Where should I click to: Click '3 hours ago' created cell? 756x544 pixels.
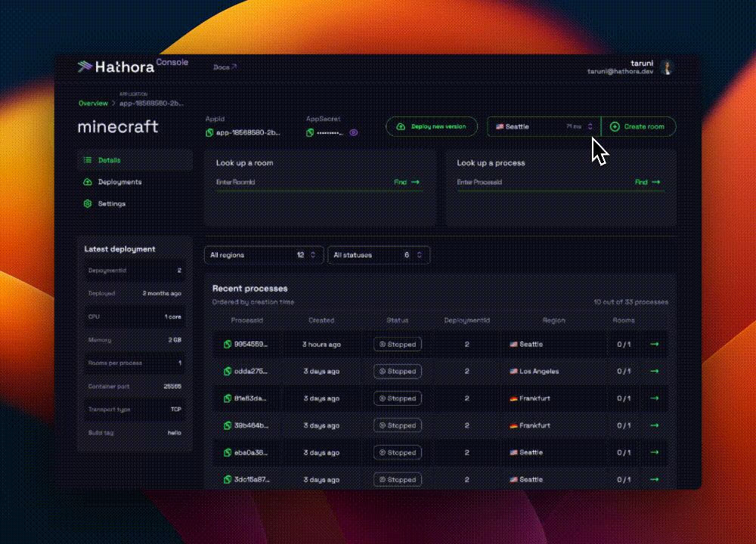(321, 344)
